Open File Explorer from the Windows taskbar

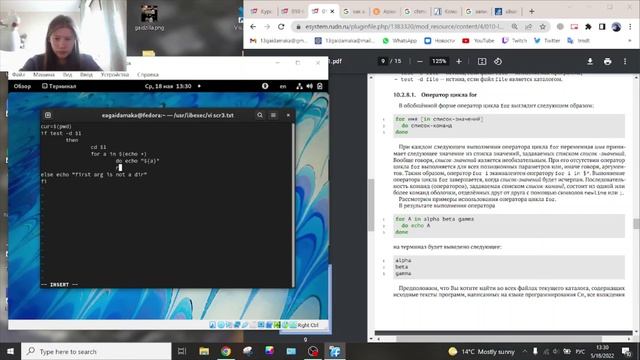204,351
